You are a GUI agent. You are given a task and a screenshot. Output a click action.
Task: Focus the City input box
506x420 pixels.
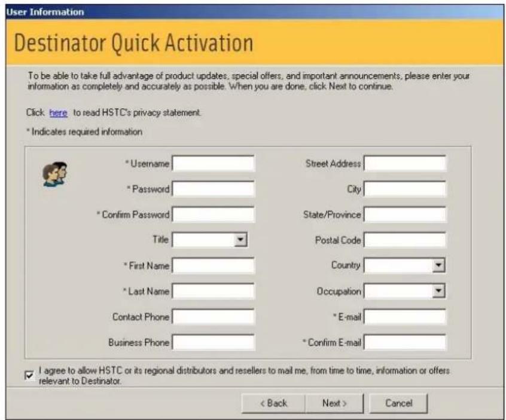405,189
